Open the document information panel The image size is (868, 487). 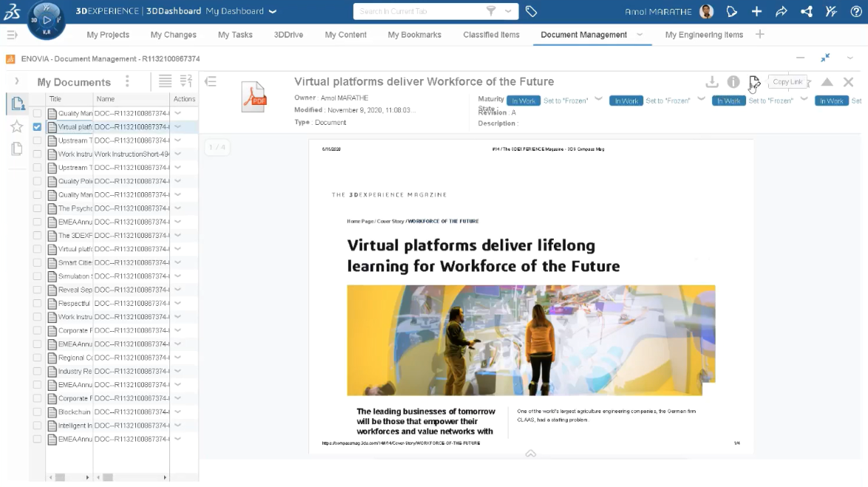point(733,82)
